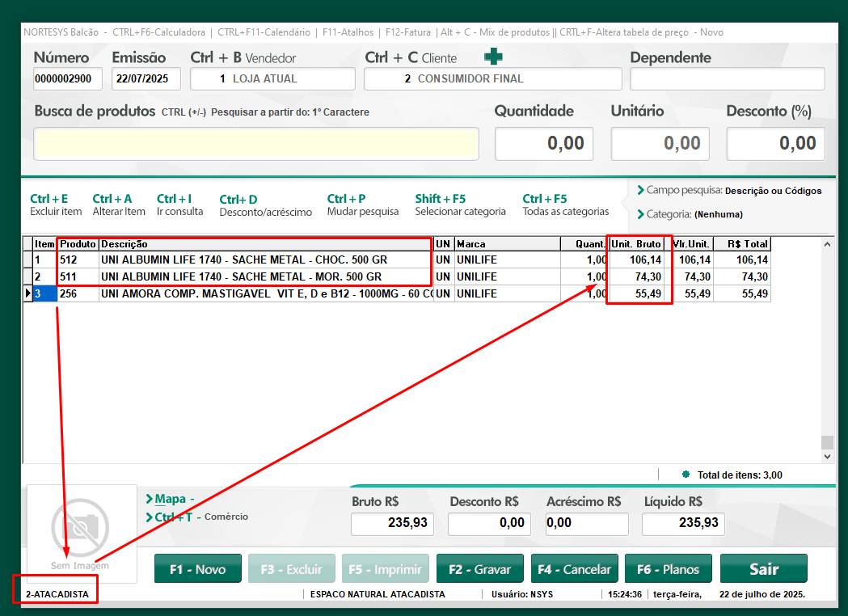Viewport: 848px width, 616px height.
Task: Click the Sair exit button
Action: tap(763, 569)
